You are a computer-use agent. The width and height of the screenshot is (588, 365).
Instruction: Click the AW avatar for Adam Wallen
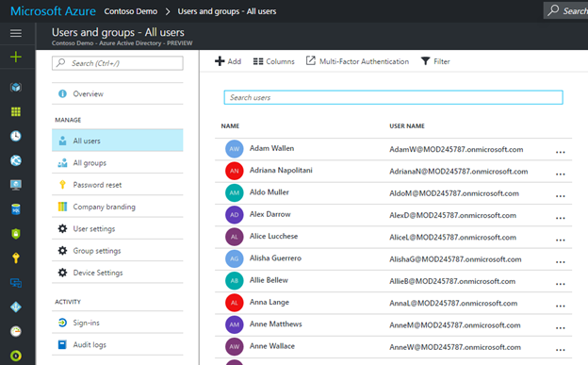pyautogui.click(x=235, y=149)
